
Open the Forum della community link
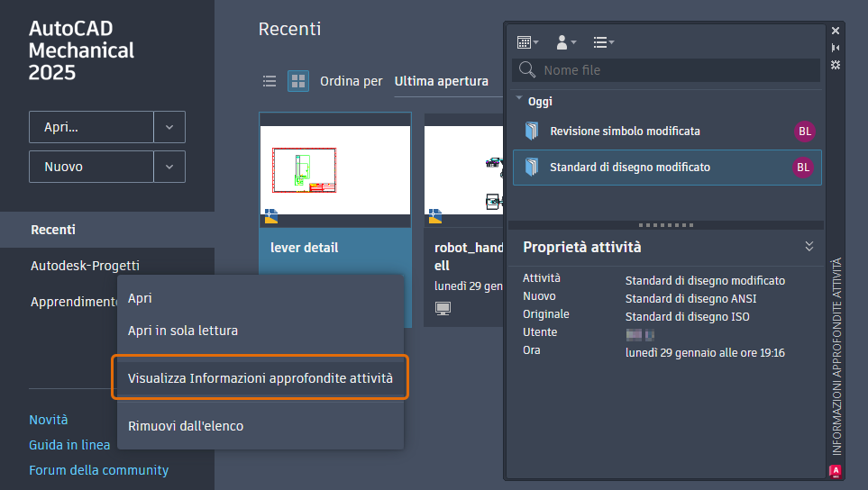[x=98, y=470]
